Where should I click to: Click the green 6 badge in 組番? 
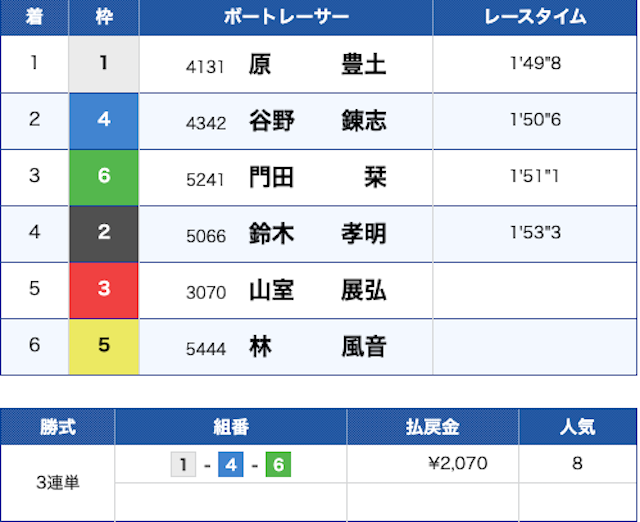pos(278,465)
